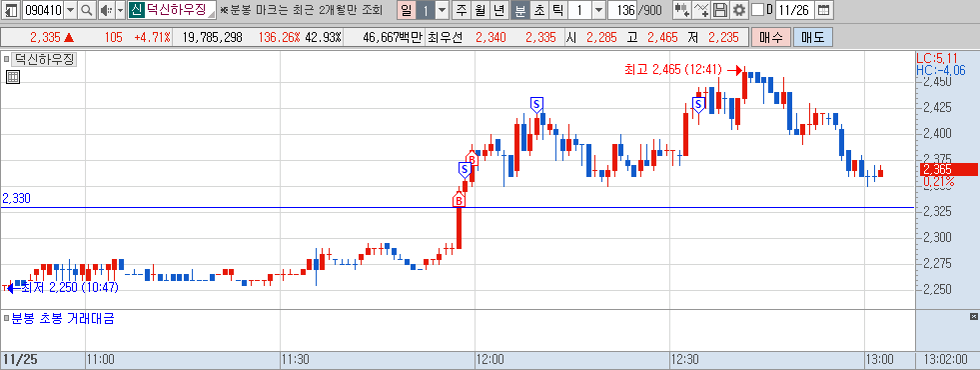Viewport: 980px width, 370px height.
Task: Click the trade amount 46,667백만
Action: click(x=393, y=38)
